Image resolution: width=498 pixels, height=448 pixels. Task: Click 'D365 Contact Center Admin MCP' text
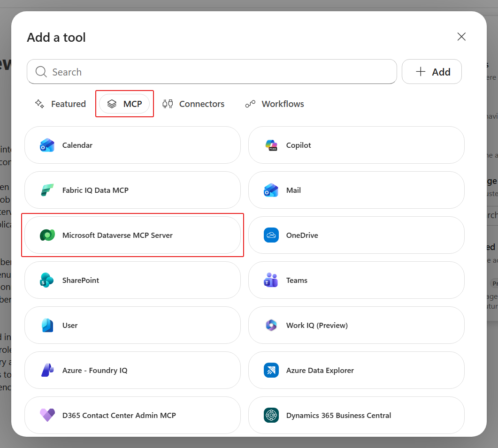(x=119, y=415)
